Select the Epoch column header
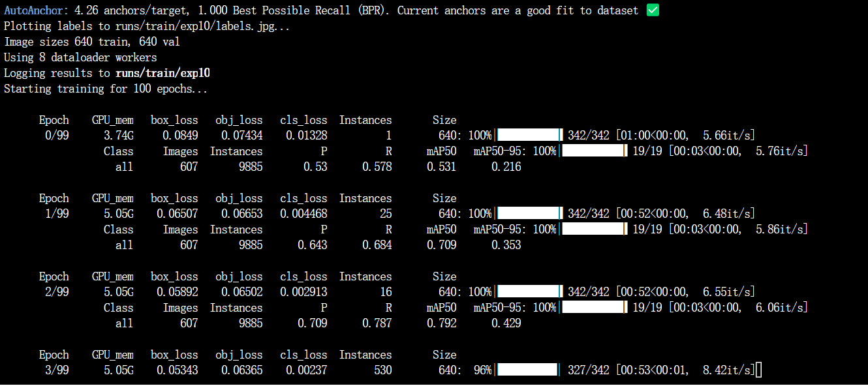868x386 pixels. (x=54, y=120)
